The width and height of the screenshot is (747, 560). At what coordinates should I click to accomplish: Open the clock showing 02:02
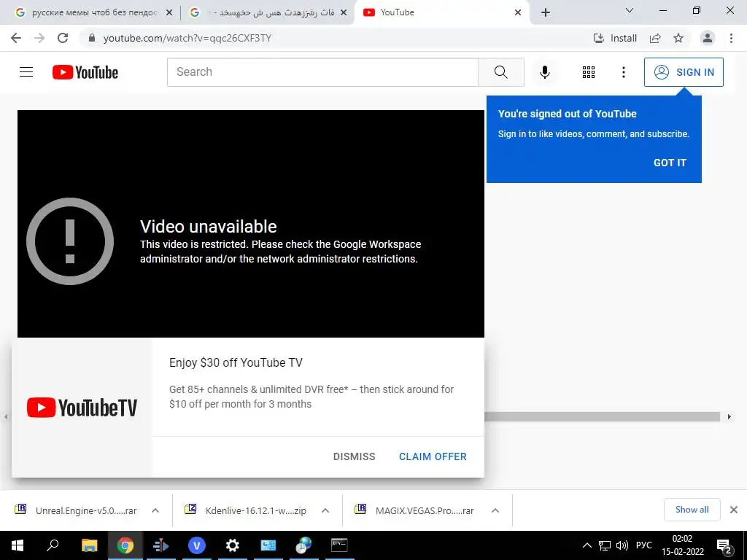click(682, 545)
